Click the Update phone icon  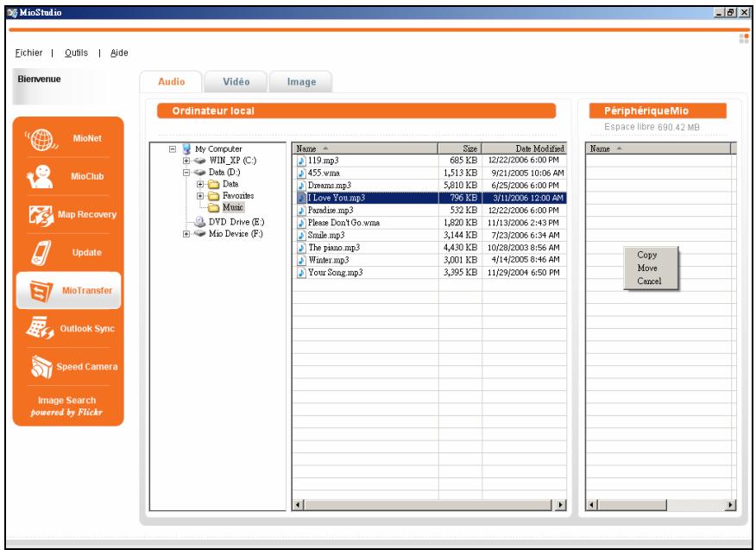tap(41, 253)
